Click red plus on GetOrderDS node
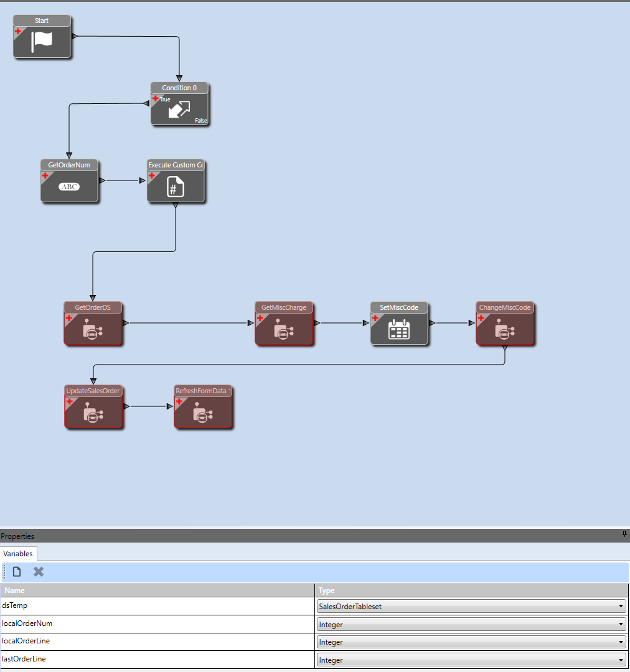Screen dimensions: 630x672 69,318
